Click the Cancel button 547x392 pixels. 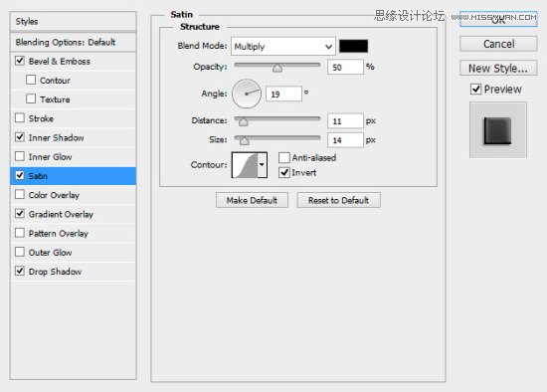pos(498,44)
